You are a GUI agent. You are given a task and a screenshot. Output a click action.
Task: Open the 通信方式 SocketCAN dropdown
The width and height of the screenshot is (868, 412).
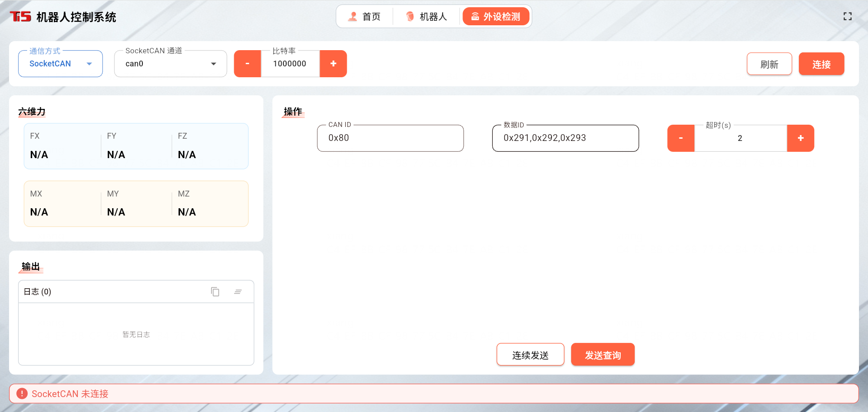(61, 64)
